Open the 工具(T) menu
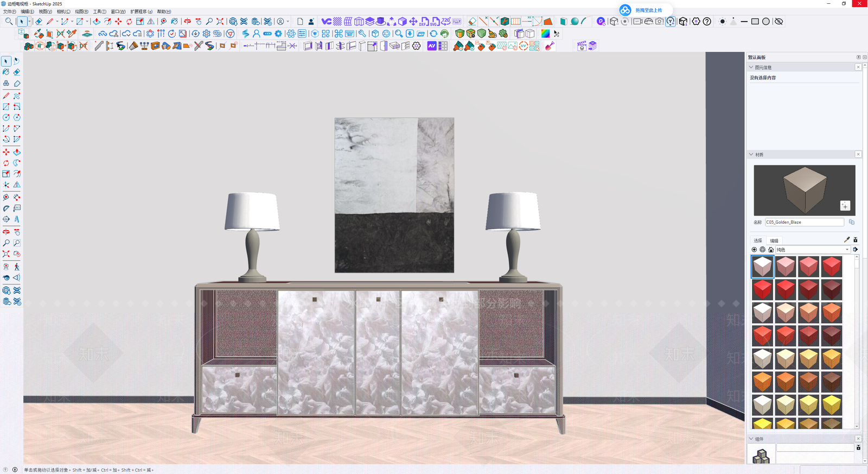The height and width of the screenshot is (474, 868). point(100,11)
